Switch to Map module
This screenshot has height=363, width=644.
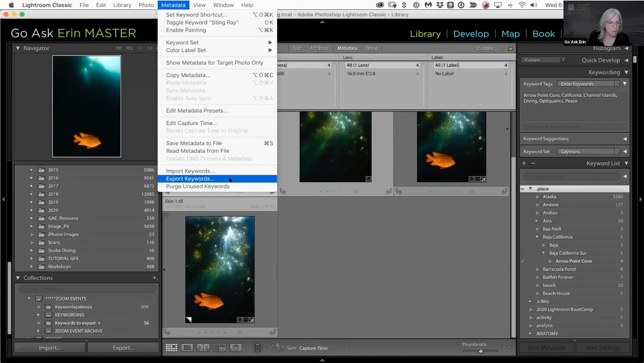click(x=510, y=34)
